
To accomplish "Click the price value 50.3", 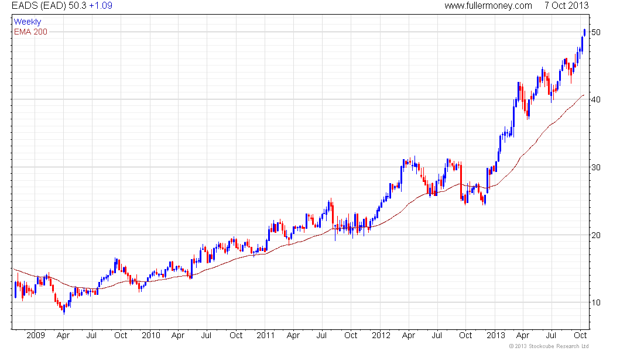I will pos(78,6).
